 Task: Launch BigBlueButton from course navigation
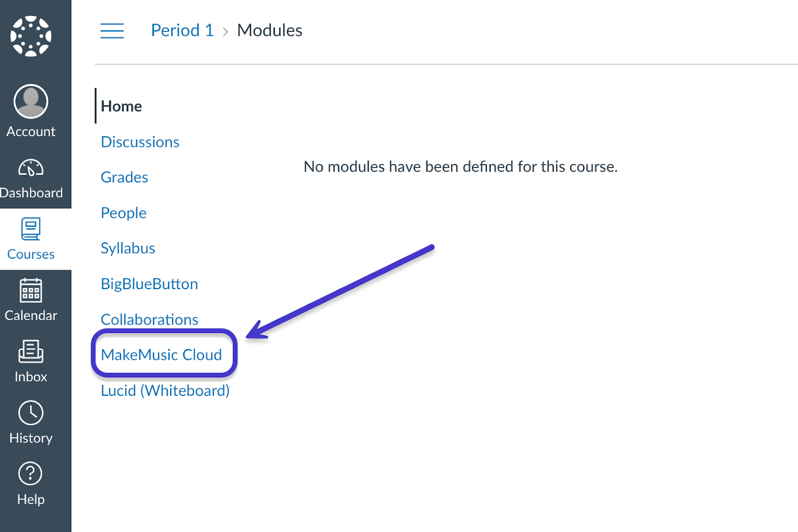(x=149, y=283)
